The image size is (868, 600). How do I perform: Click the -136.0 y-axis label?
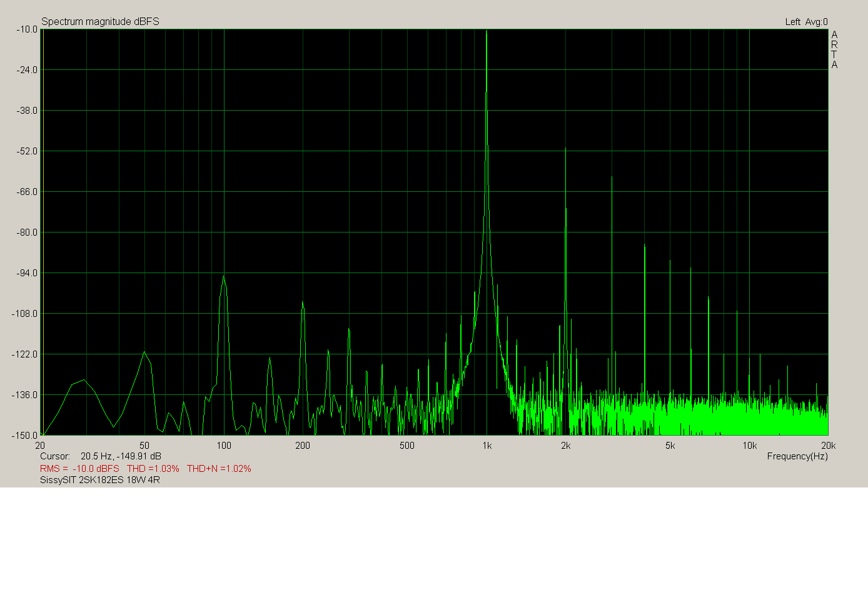[x=24, y=395]
